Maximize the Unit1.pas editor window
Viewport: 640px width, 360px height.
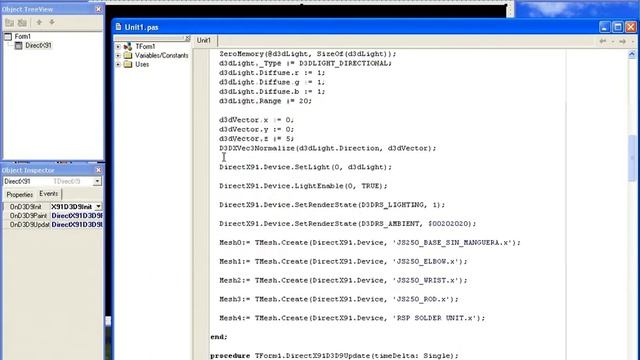[618, 27]
